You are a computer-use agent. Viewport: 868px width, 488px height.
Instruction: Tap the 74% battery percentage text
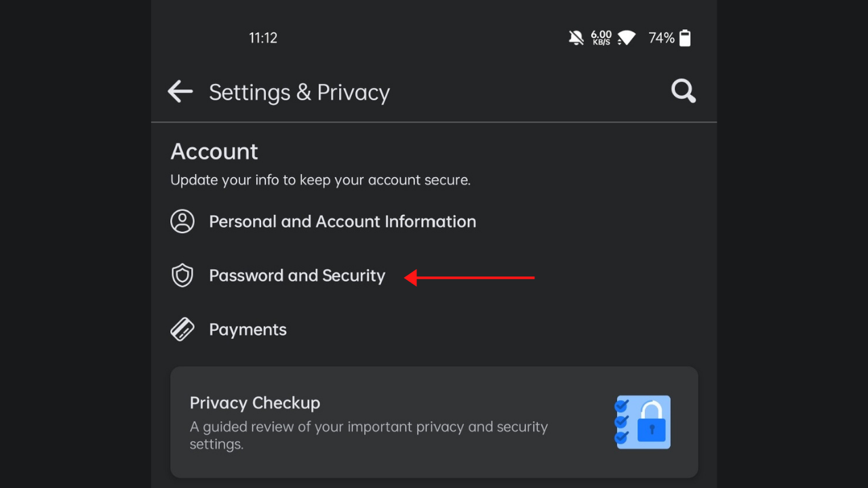(661, 38)
